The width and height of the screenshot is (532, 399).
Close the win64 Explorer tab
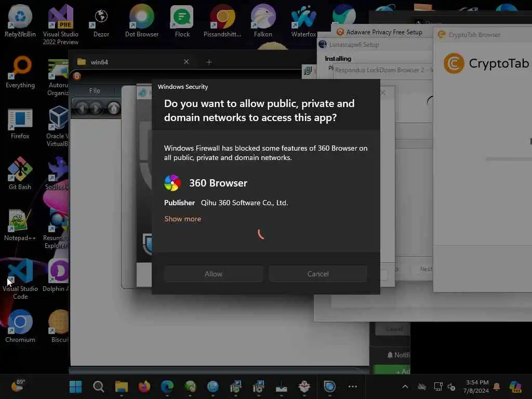[187, 62]
